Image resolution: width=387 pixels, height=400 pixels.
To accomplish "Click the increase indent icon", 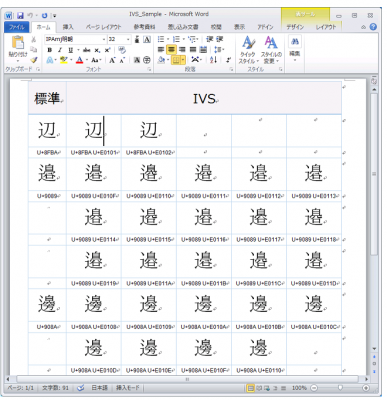I will click(x=219, y=39).
